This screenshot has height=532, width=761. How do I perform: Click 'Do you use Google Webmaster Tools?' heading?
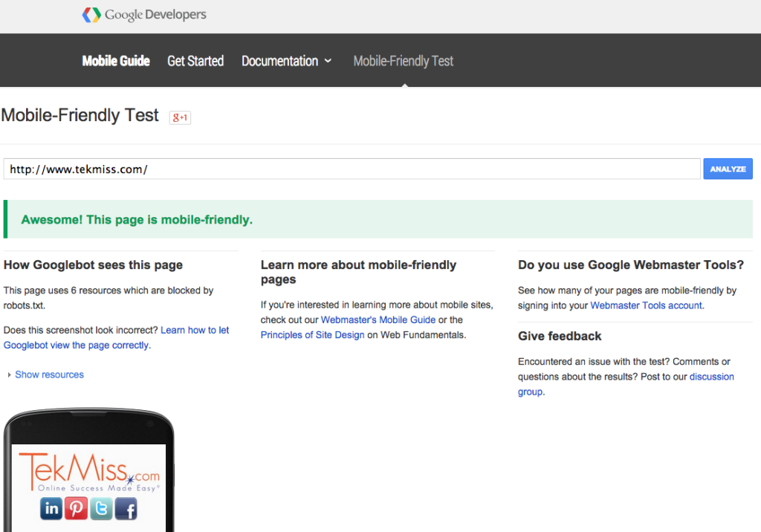630,265
